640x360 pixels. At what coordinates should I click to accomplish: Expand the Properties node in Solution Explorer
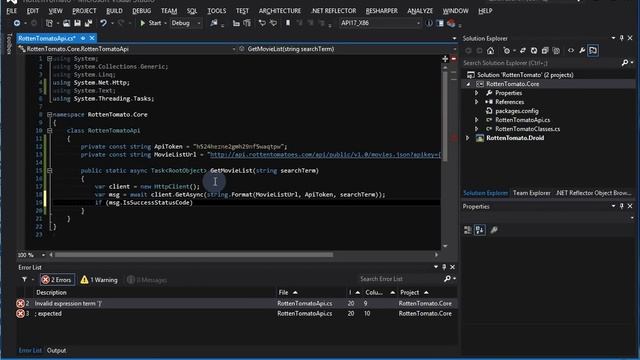(476, 93)
